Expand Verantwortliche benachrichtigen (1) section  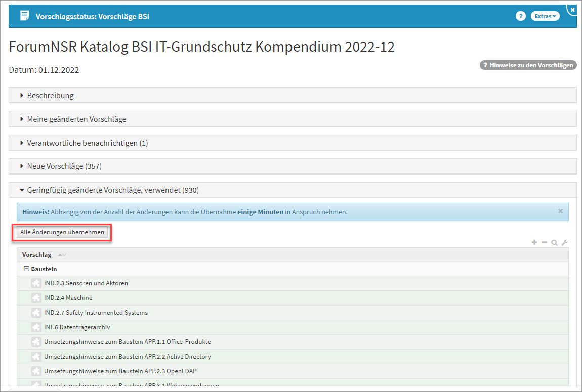[87, 143]
